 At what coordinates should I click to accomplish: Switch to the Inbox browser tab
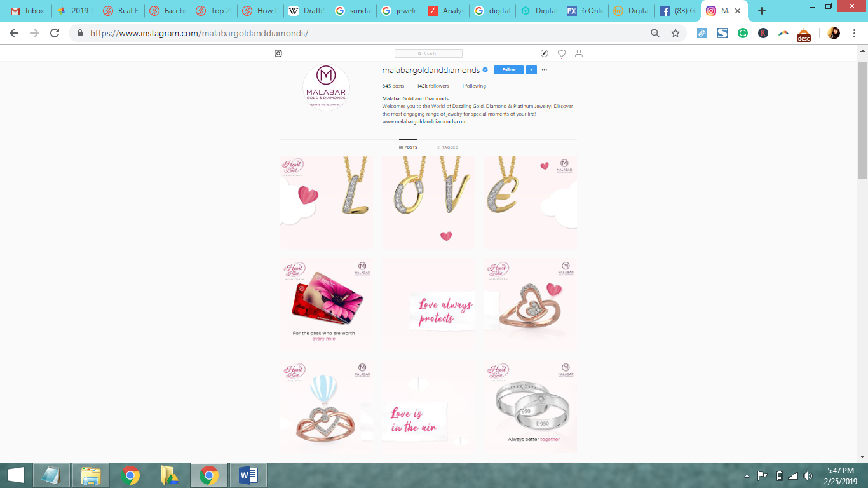click(28, 11)
